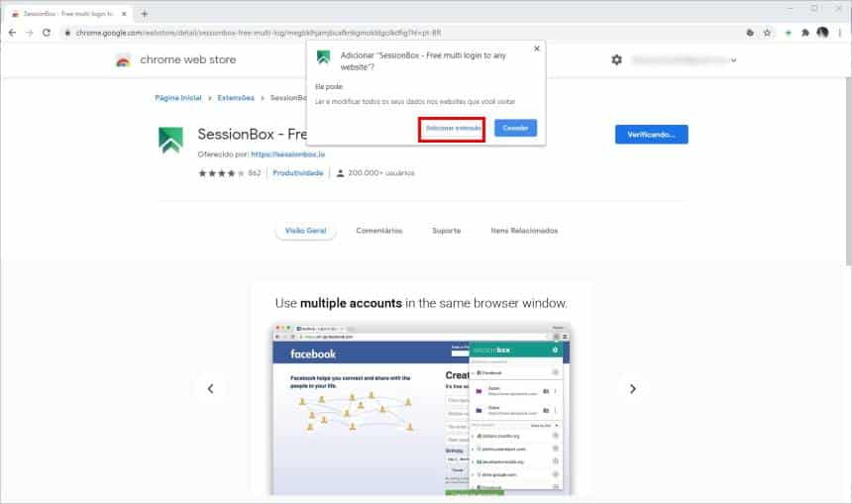Open the Extensões breadcrumb link

click(236, 98)
